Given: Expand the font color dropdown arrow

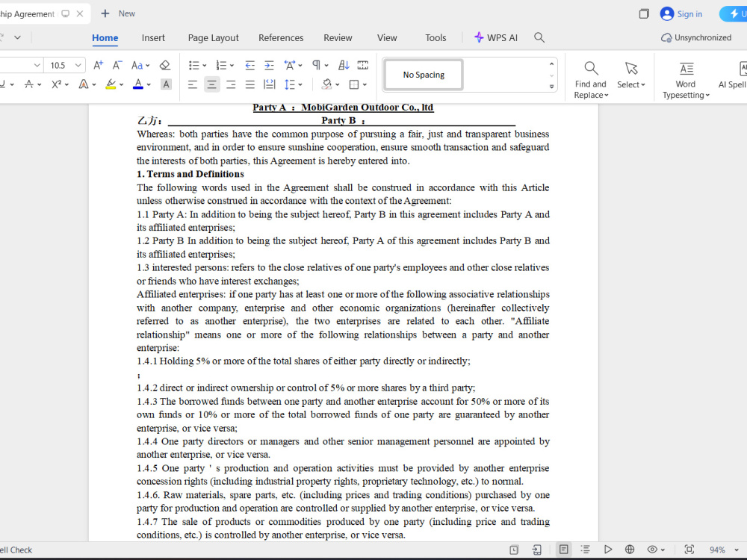Looking at the screenshot, I should (149, 85).
